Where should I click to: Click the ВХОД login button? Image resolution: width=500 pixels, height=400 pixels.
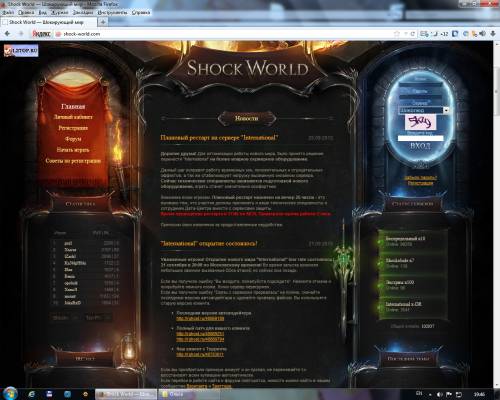420,146
